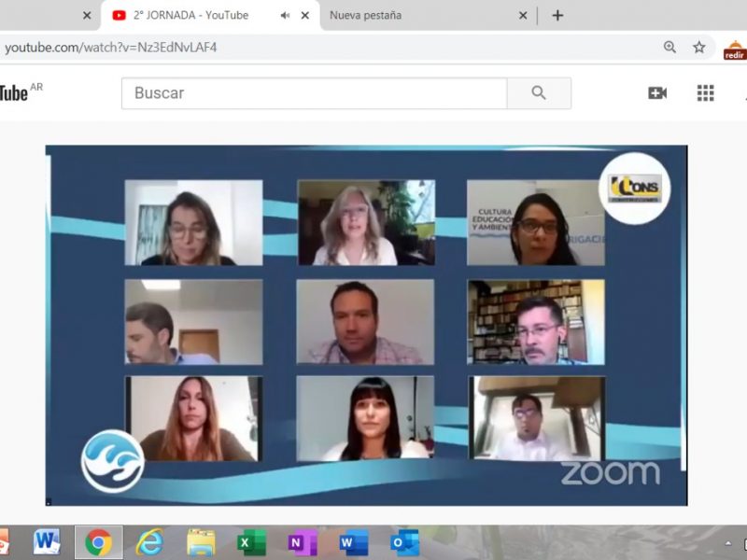747x560 pixels.
Task: Focus the Buscar search field
Action: click(315, 93)
